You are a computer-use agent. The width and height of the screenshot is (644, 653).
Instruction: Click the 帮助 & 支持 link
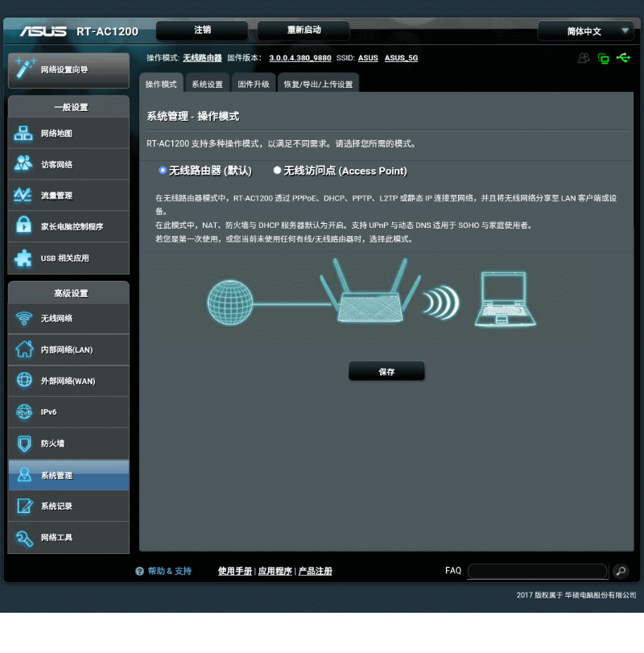pyautogui.click(x=170, y=571)
